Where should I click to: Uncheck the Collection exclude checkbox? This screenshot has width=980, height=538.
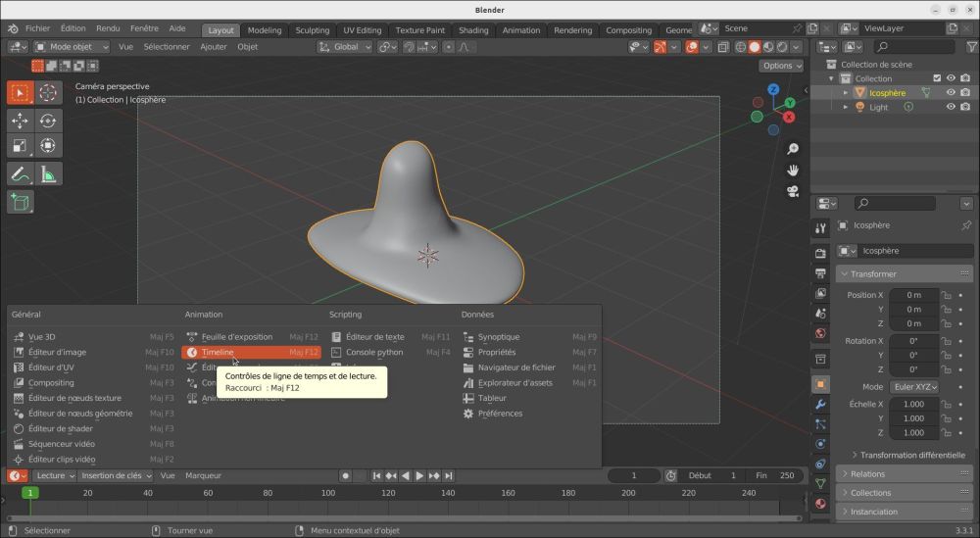[937, 78]
